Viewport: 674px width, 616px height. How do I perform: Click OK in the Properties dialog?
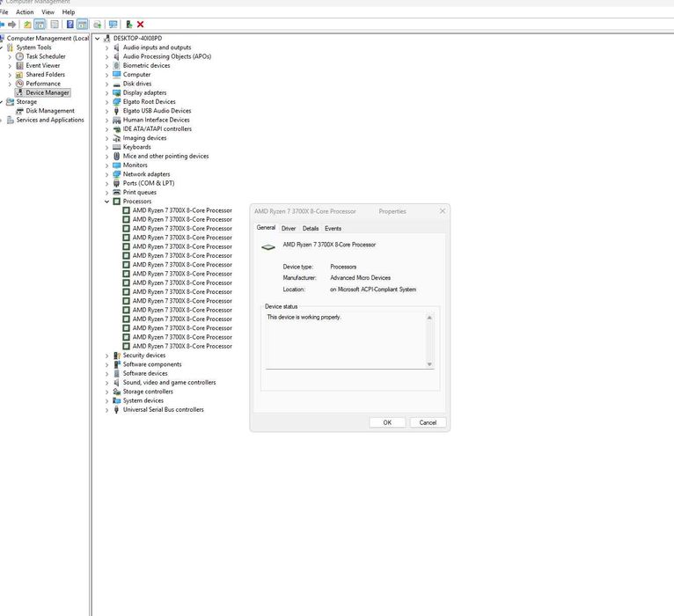pyautogui.click(x=387, y=422)
